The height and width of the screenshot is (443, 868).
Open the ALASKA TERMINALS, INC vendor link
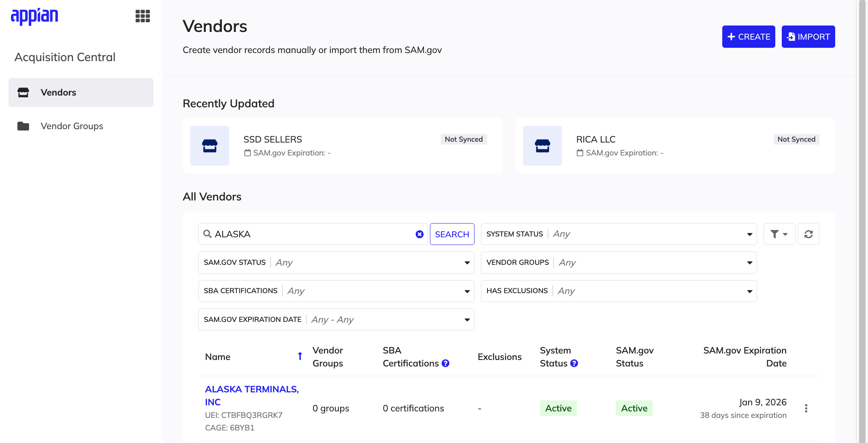coord(252,396)
